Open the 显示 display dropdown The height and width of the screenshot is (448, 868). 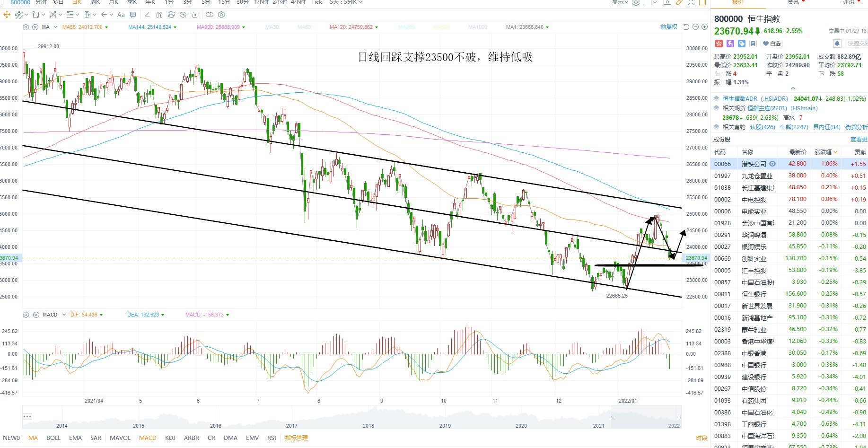coord(620,2)
